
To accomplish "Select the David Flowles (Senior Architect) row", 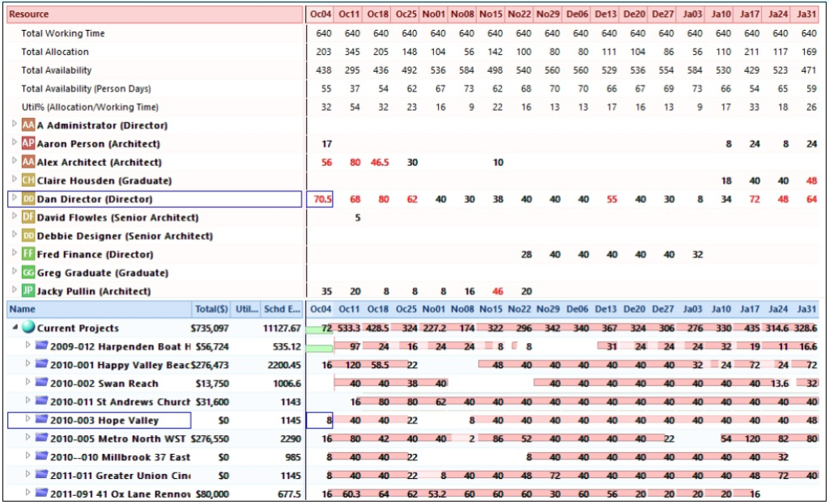I will point(155,218).
